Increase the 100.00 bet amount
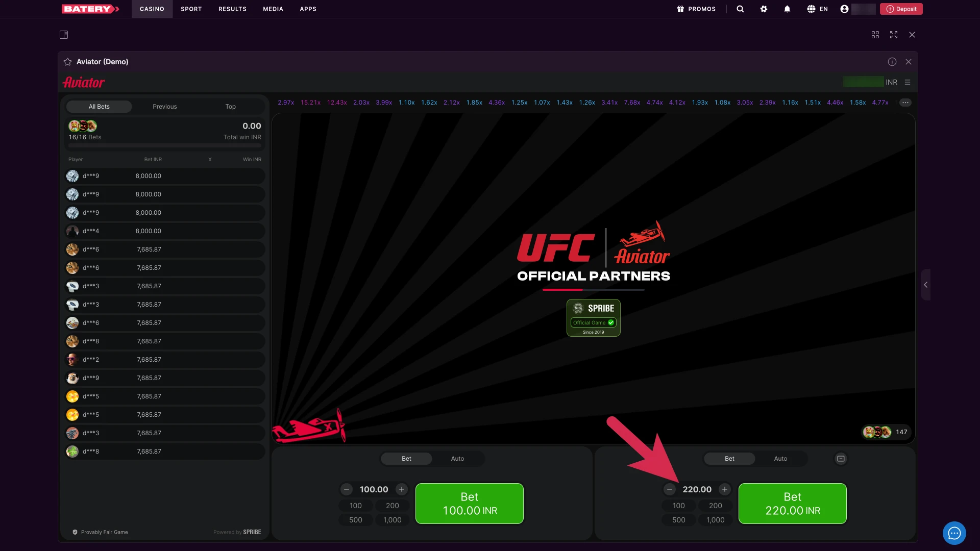 402,489
